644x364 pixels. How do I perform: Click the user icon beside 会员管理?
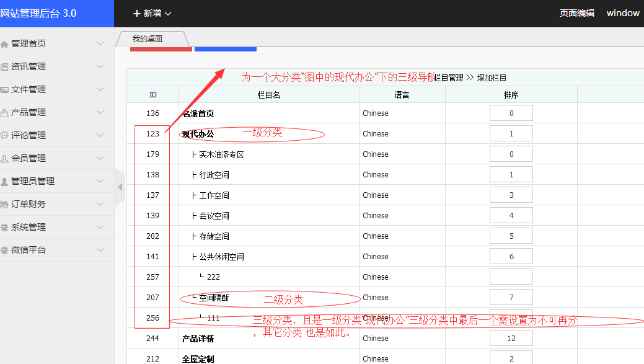(x=4, y=159)
